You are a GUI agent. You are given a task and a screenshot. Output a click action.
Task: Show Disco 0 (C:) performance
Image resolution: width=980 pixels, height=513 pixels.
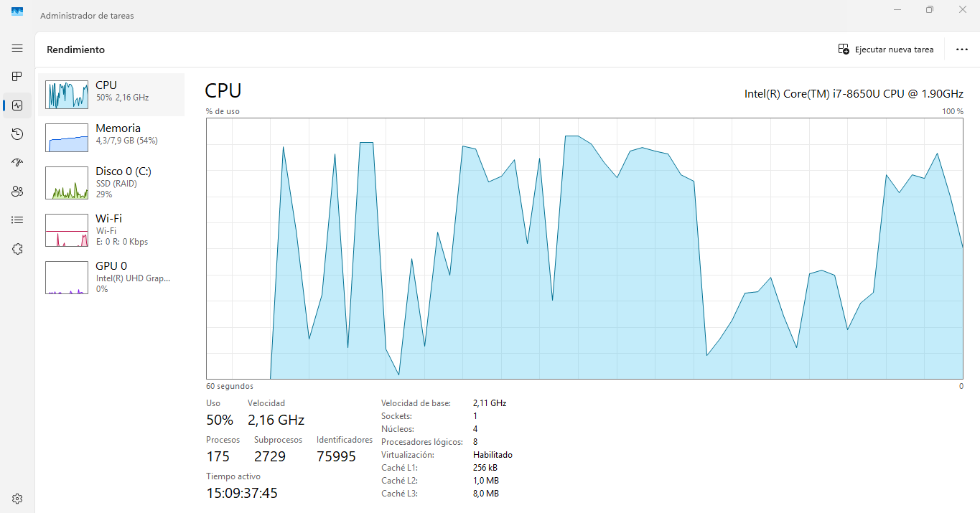click(x=111, y=182)
